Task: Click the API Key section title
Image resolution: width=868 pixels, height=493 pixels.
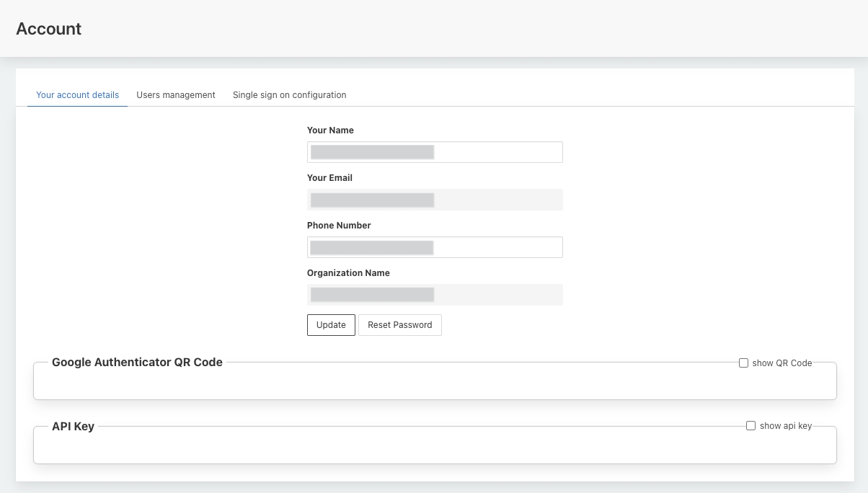Action: [73, 426]
